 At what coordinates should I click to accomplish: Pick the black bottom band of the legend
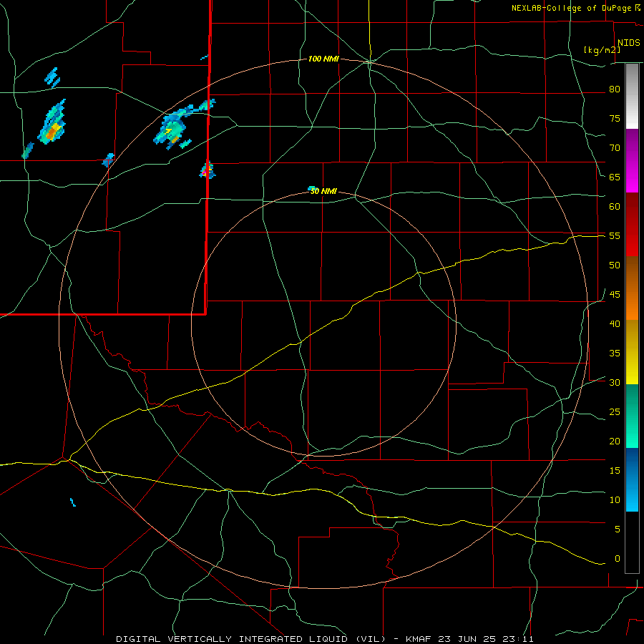tap(632, 542)
